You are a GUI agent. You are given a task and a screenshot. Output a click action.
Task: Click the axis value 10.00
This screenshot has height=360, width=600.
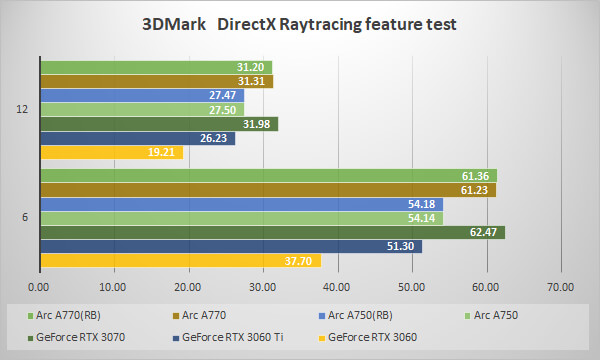pyautogui.click(x=112, y=287)
